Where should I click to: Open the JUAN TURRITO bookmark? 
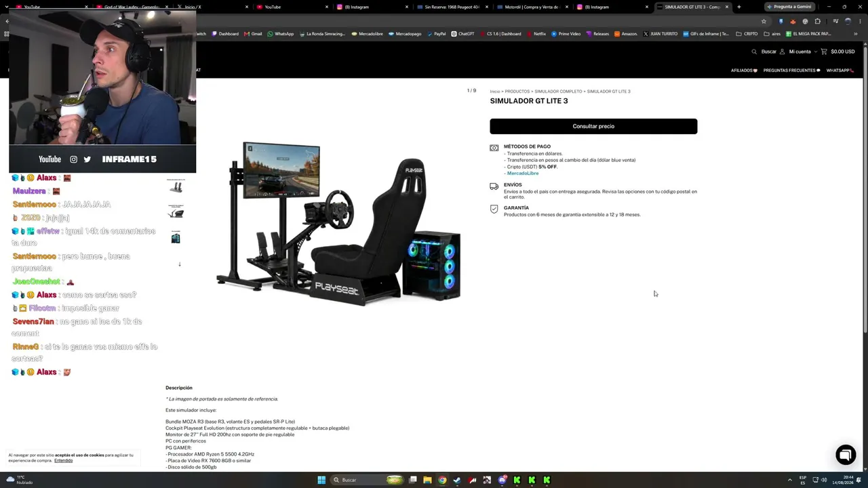tap(660, 34)
